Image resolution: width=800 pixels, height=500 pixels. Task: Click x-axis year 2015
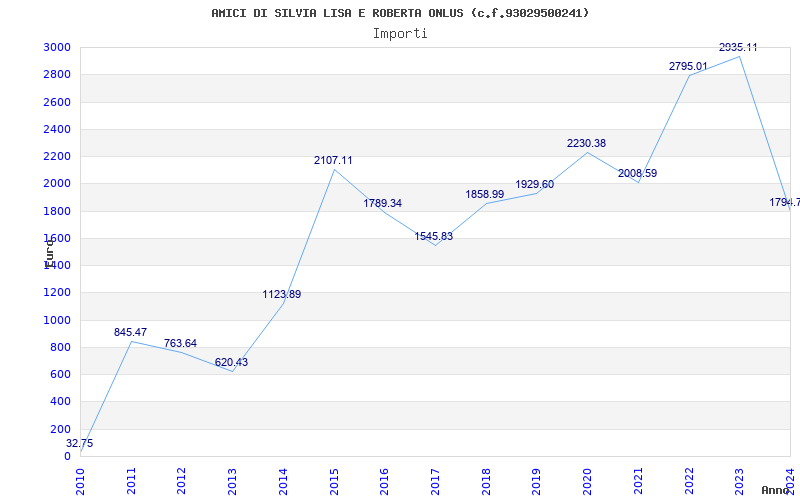334,481
